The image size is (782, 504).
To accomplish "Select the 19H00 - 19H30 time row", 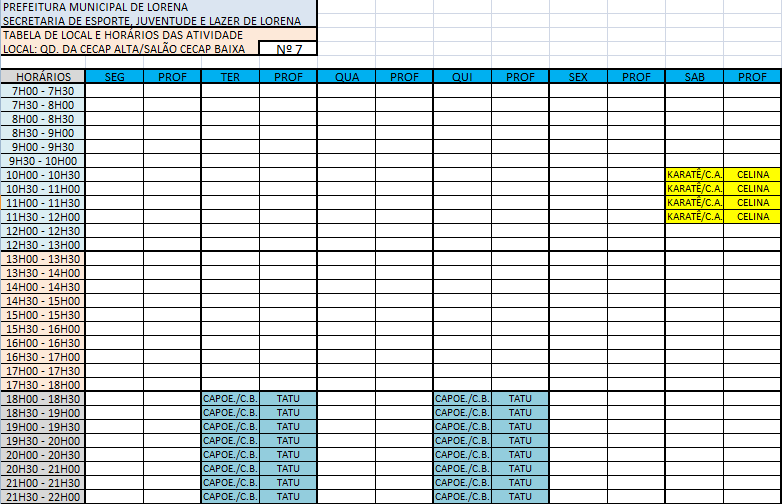I will click(x=43, y=426).
